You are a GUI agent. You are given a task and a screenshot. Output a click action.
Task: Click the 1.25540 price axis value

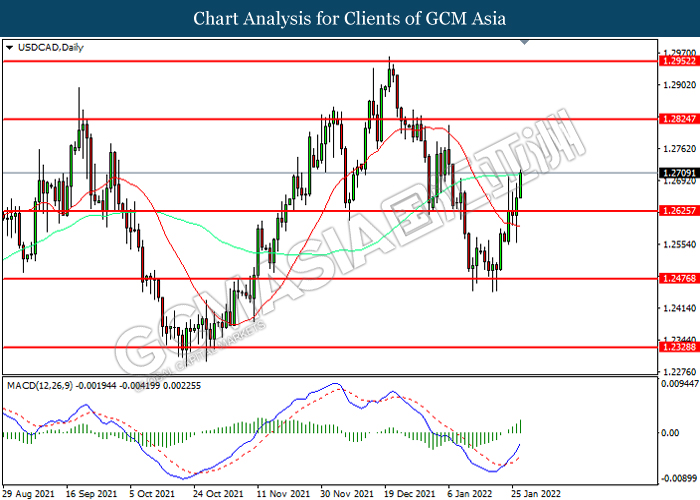click(679, 244)
